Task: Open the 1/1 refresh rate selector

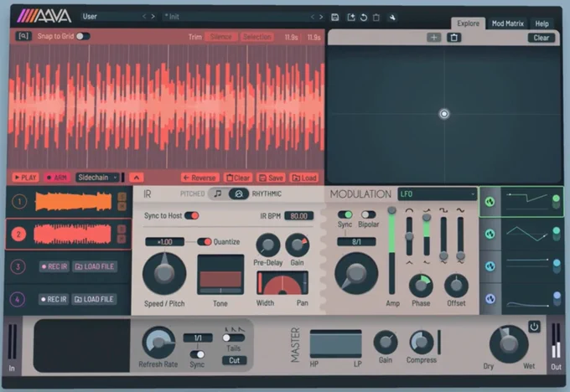Action: (x=198, y=338)
